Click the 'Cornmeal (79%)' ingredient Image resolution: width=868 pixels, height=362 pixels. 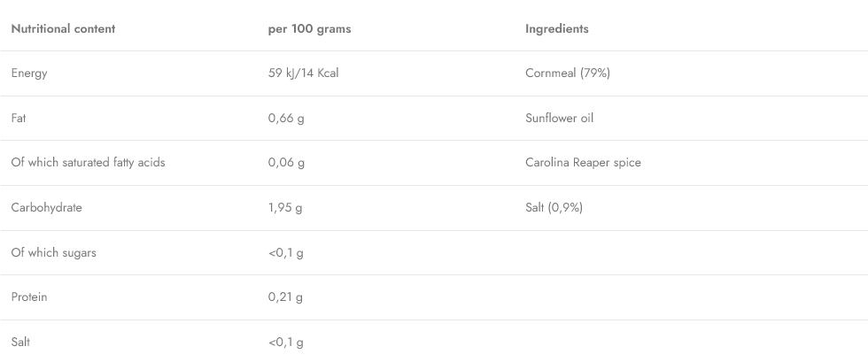(x=567, y=73)
